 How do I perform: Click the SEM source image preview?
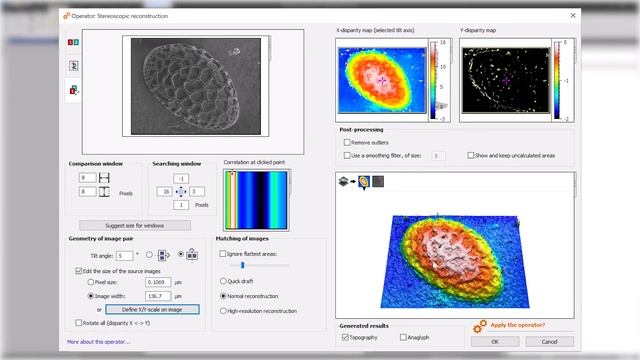click(196, 86)
